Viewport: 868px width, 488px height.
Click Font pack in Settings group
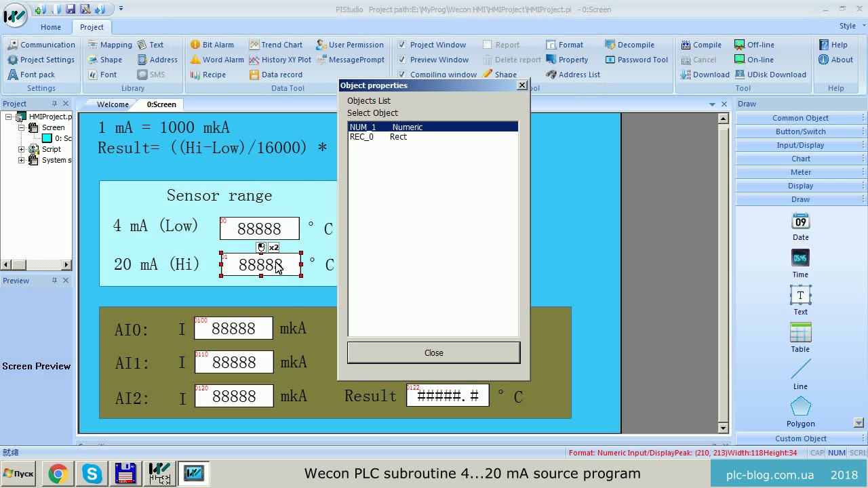click(x=31, y=75)
